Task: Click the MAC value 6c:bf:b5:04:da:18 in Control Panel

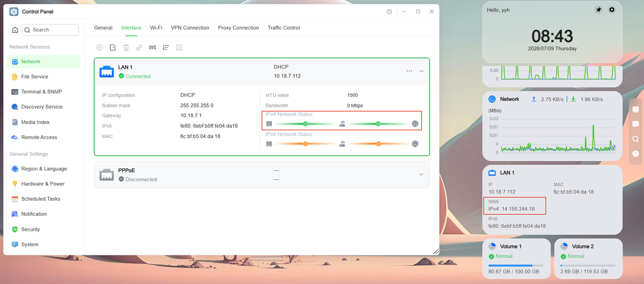Action: pyautogui.click(x=200, y=136)
